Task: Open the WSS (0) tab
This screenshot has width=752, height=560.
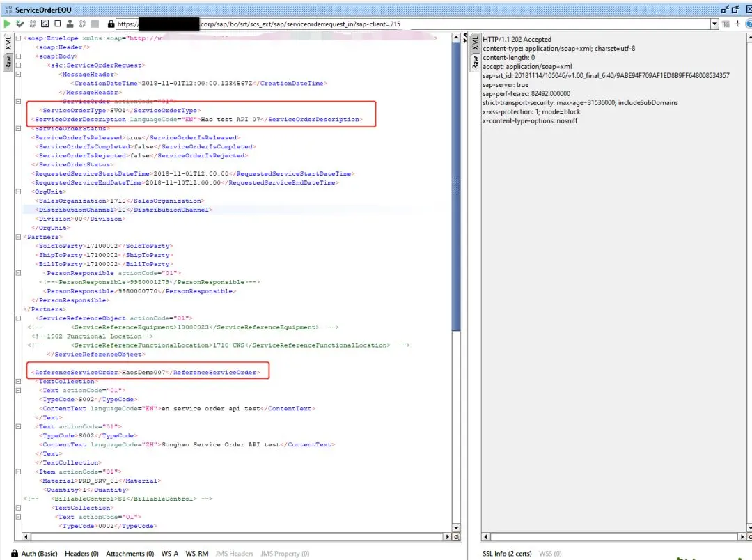Action: click(550, 553)
